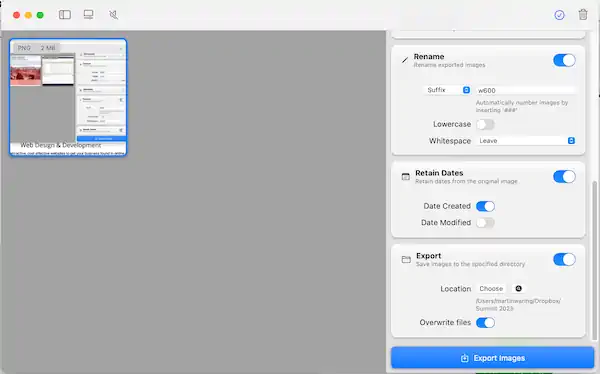Switch off Date Created
This screenshot has width=600, height=374.
pos(485,206)
